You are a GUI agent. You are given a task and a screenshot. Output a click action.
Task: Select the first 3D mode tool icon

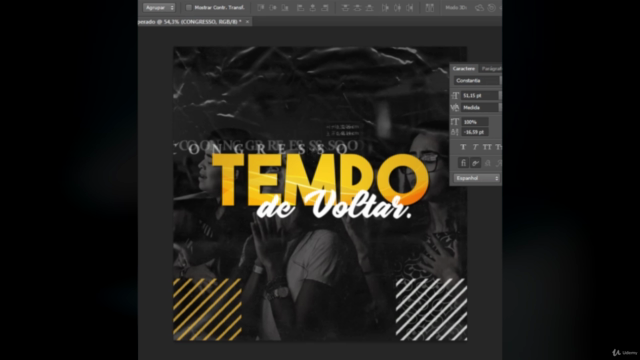point(479,8)
